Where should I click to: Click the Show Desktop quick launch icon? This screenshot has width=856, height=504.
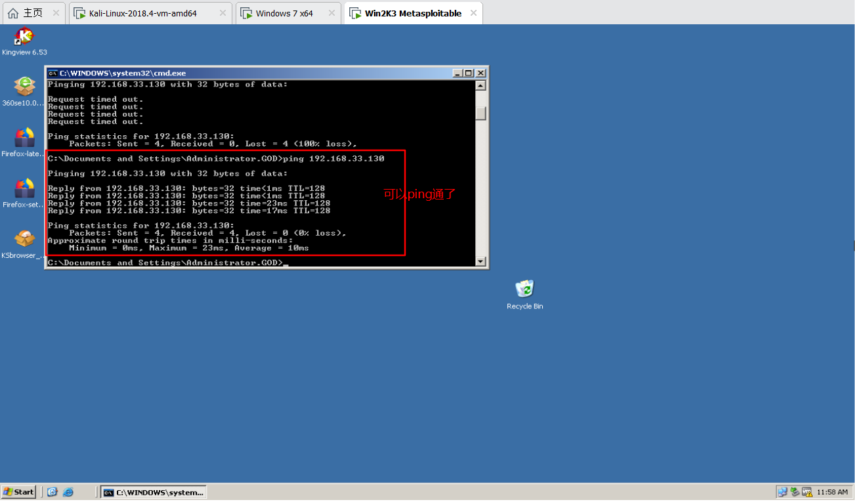(53, 492)
